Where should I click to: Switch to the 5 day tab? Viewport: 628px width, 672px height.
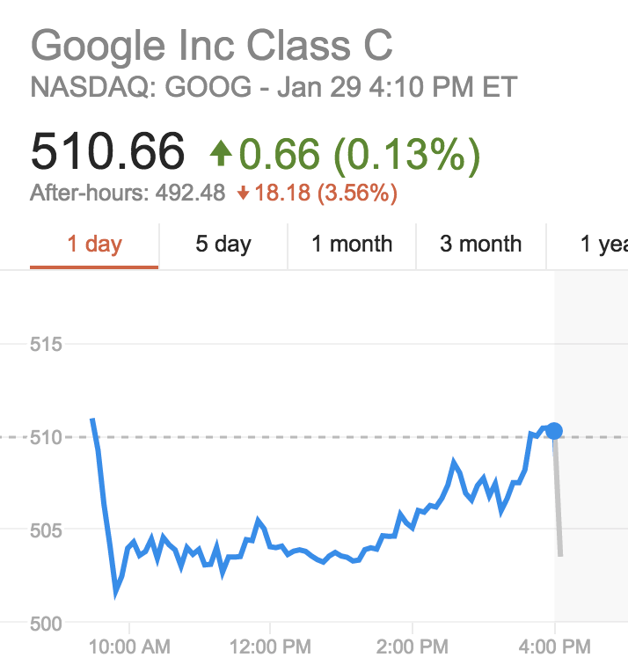click(223, 244)
